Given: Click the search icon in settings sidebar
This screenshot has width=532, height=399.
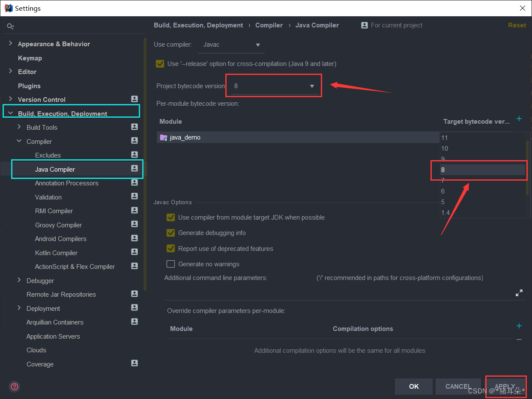Looking at the screenshot, I should pos(11,27).
